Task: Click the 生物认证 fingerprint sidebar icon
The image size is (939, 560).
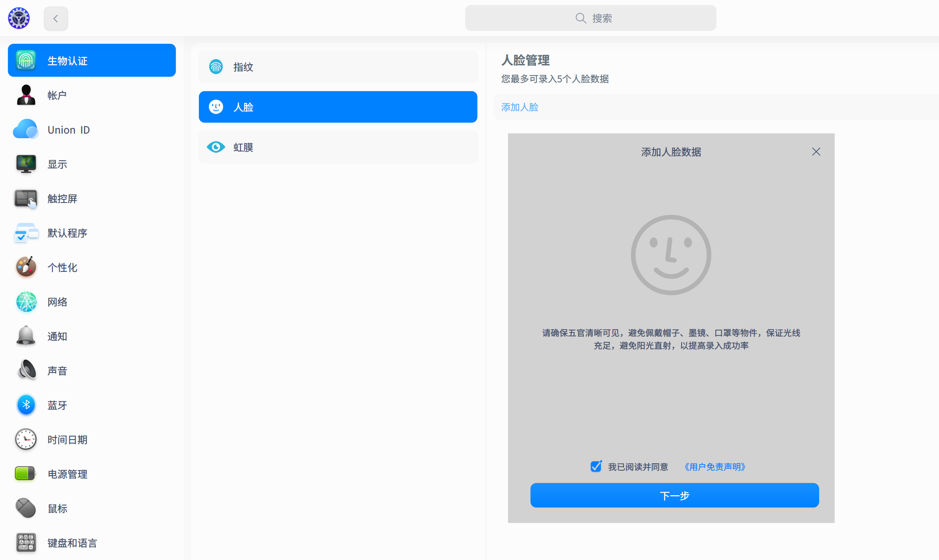Action: tap(26, 60)
